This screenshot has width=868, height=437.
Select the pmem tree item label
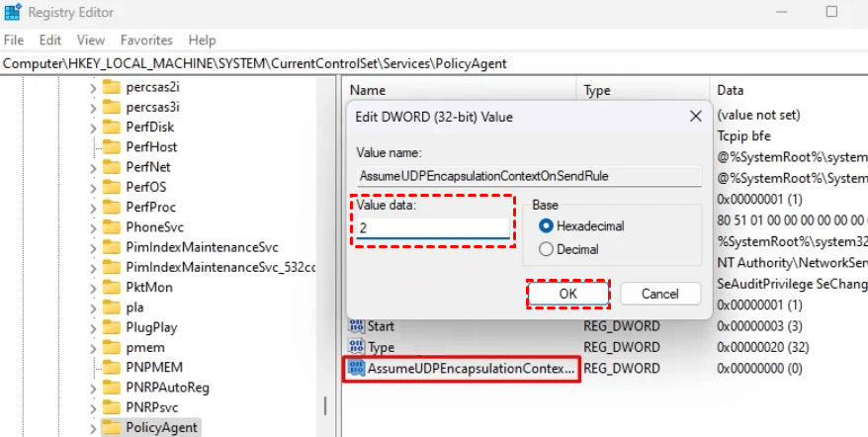pyautogui.click(x=145, y=348)
